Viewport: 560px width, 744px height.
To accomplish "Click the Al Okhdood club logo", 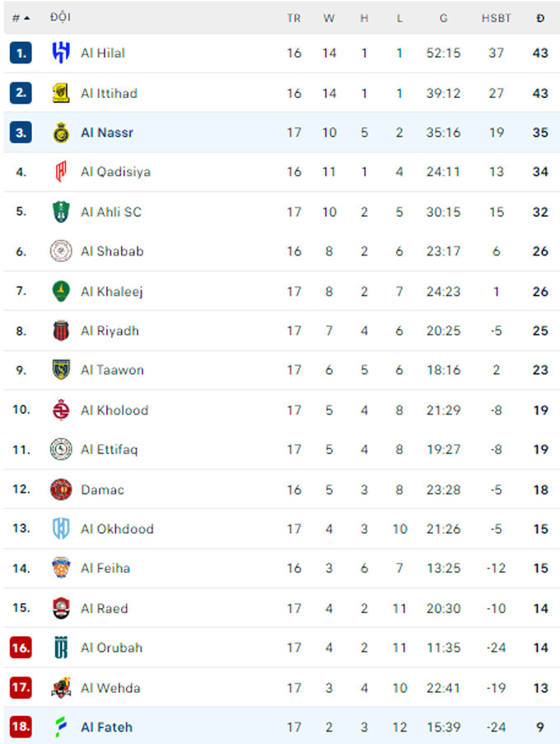I will point(61,529).
